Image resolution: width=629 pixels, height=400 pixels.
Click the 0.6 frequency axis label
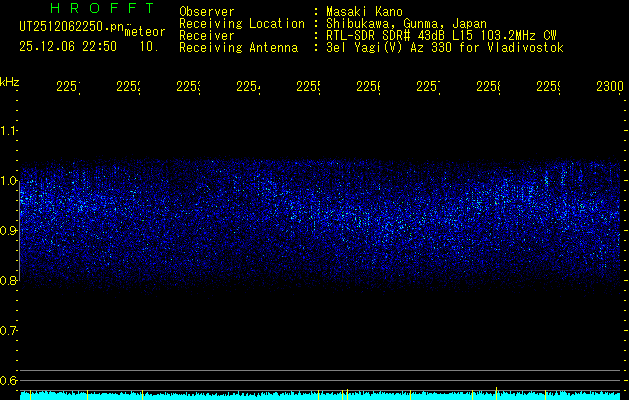click(10, 381)
